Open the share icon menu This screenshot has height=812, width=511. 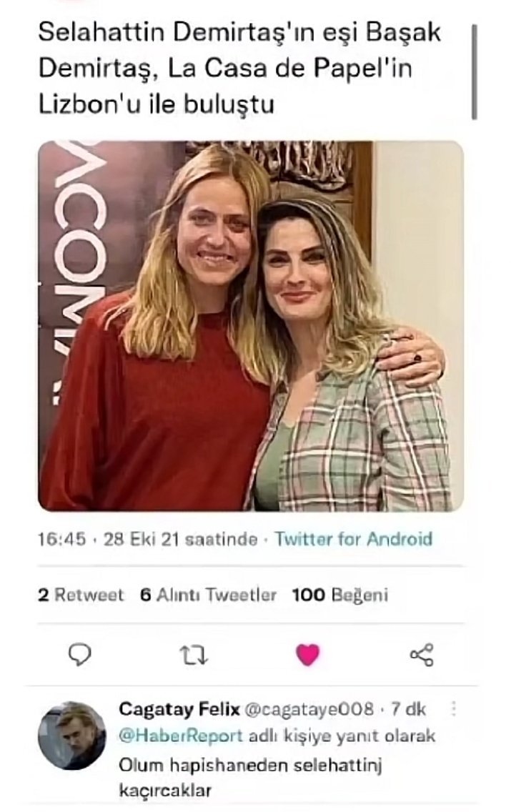(422, 655)
